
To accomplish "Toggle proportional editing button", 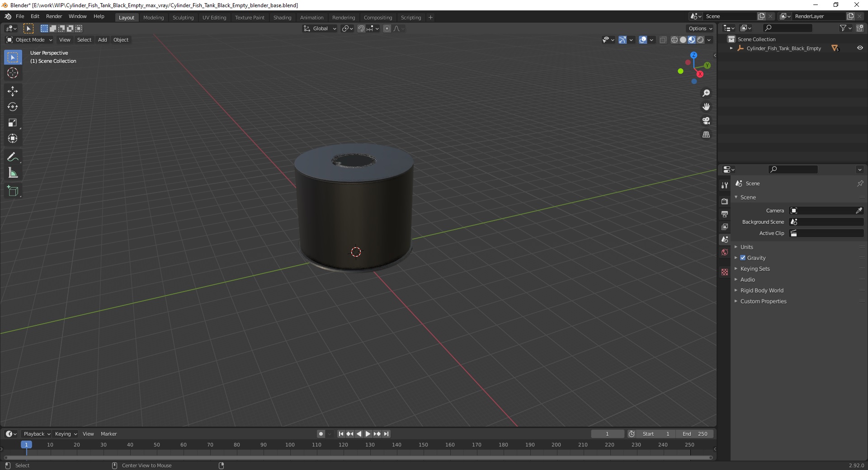I will click(387, 28).
